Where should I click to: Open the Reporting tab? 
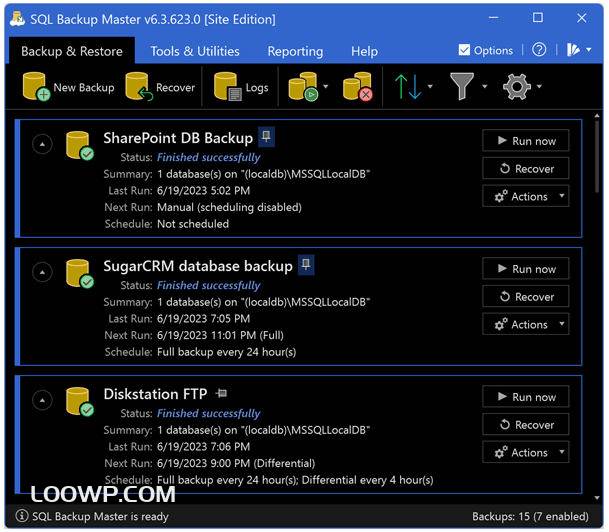[x=295, y=51]
